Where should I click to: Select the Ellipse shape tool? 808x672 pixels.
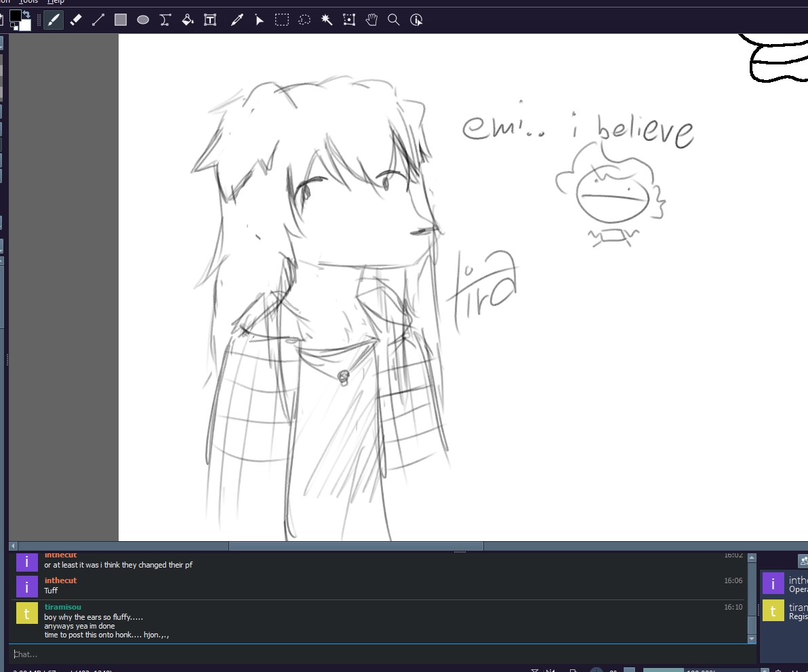[143, 20]
